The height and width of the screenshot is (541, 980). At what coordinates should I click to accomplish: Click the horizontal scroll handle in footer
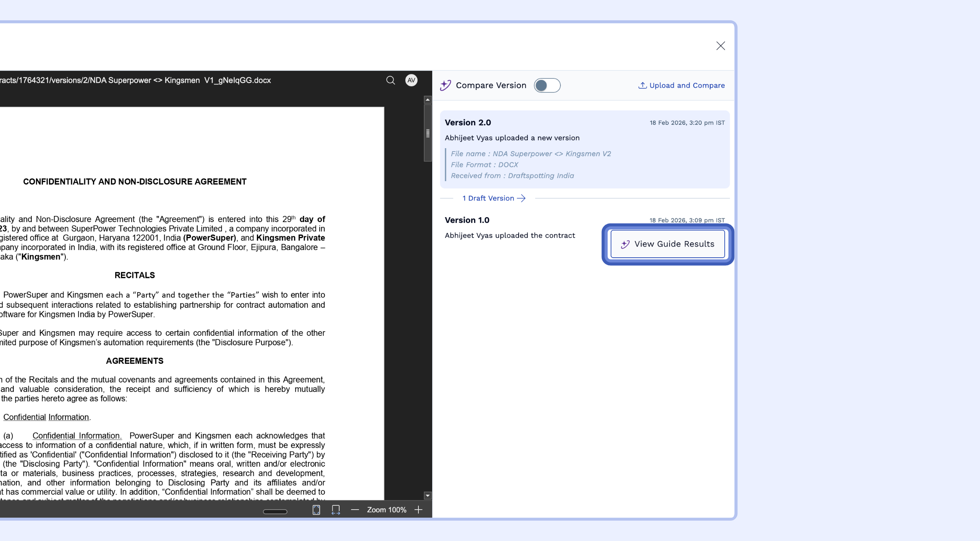(x=275, y=512)
